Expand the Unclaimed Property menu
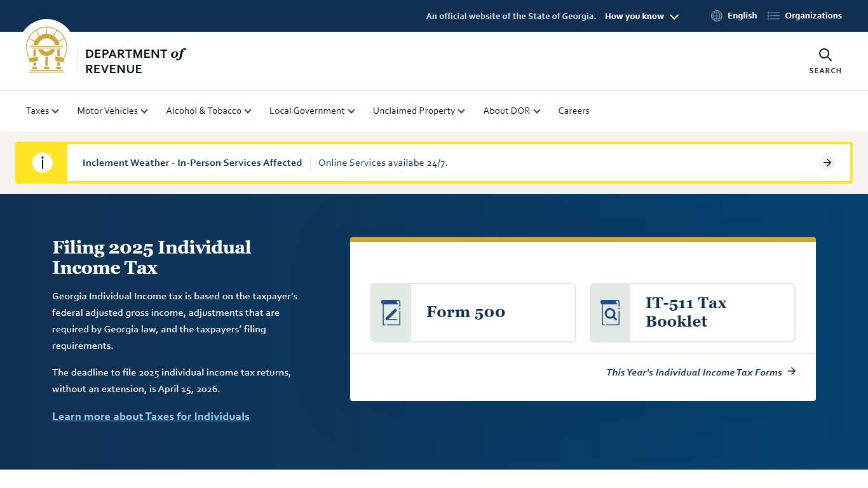The width and height of the screenshot is (868, 488). click(x=419, y=111)
